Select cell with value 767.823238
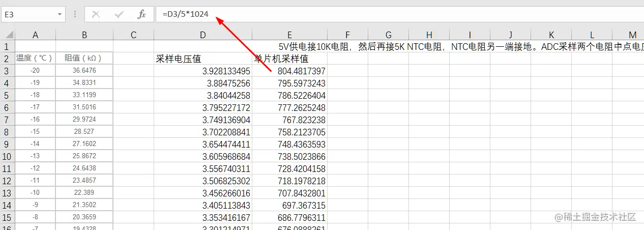The image size is (644, 230). (x=289, y=120)
